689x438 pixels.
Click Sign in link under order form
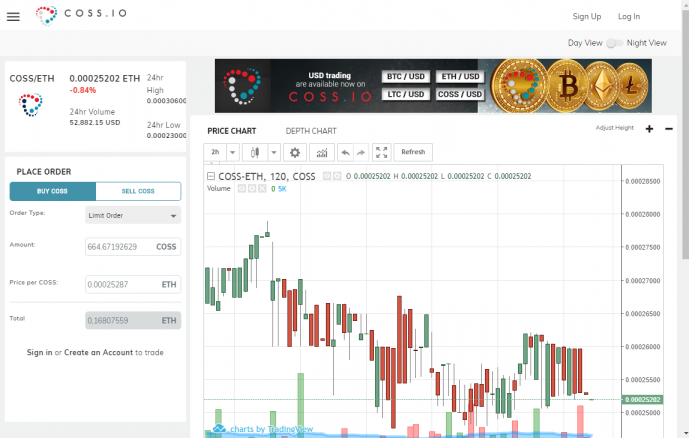(x=39, y=352)
